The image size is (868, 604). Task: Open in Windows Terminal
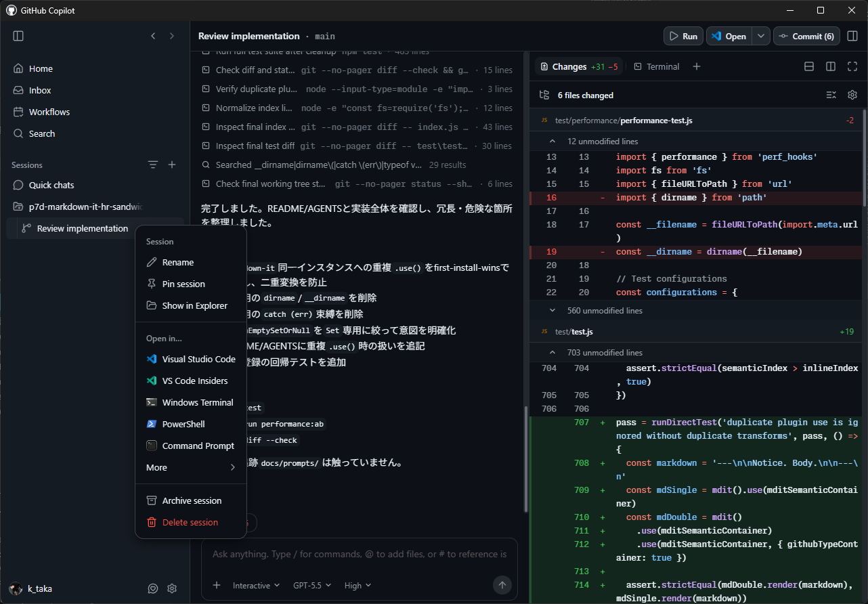click(x=191, y=402)
